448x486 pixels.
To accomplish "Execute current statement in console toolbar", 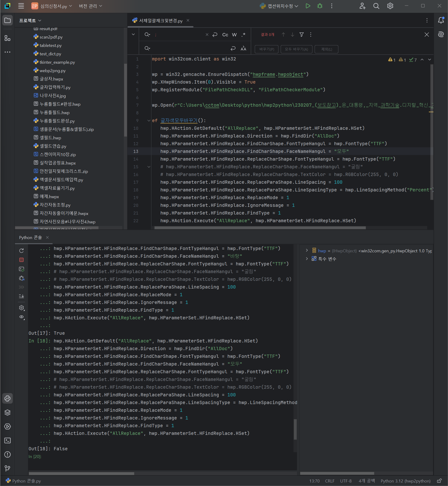I will click(x=21, y=269).
